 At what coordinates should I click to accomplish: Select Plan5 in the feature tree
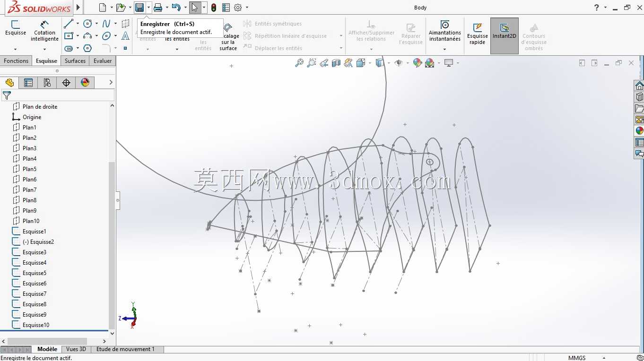29,169
